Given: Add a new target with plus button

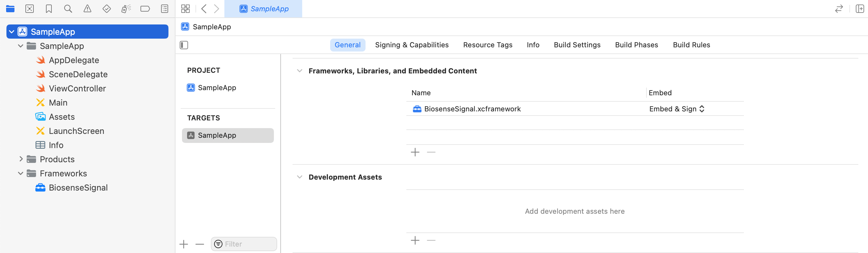Looking at the screenshot, I should pos(184,244).
